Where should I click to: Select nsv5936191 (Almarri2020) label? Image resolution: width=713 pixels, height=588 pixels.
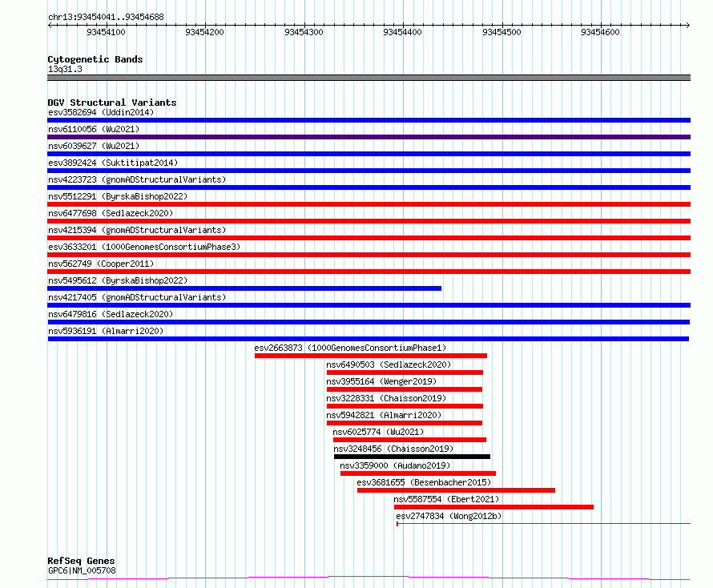tap(106, 331)
